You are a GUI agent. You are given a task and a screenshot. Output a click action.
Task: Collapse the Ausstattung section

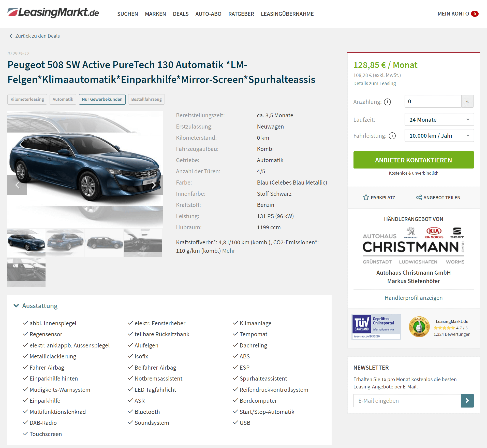(x=36, y=306)
